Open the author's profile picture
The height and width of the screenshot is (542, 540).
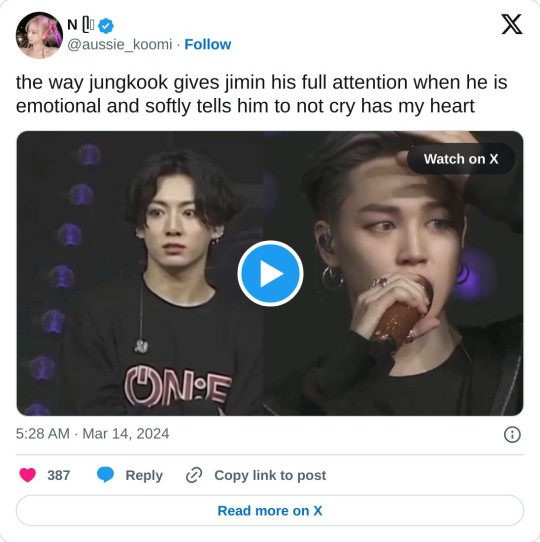tap(39, 35)
